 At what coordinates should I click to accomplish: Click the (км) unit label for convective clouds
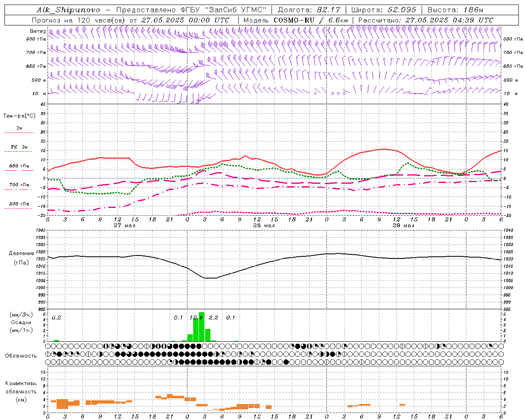coord(21,399)
